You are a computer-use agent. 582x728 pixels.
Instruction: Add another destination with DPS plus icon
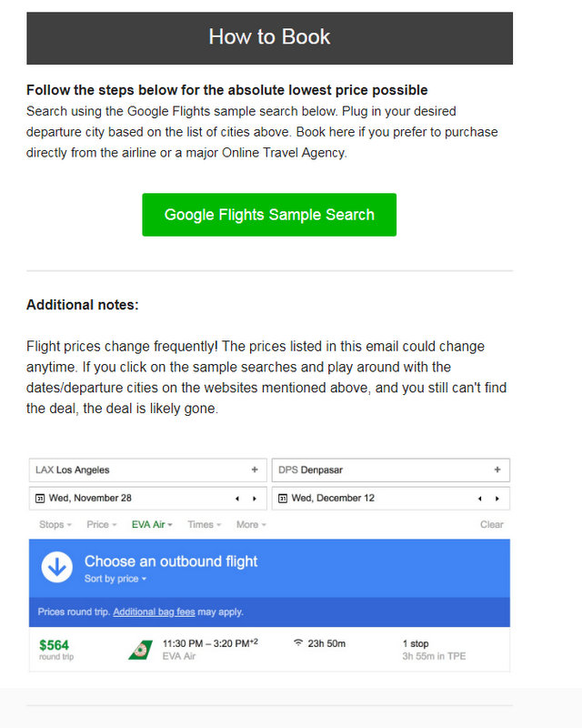[497, 470]
